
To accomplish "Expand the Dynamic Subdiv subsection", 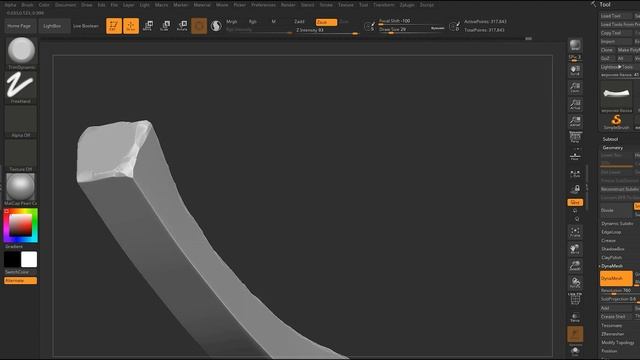I will point(617,224).
